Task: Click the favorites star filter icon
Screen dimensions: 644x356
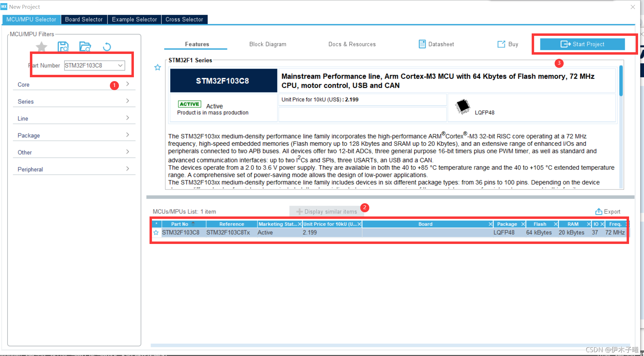Action: click(41, 47)
